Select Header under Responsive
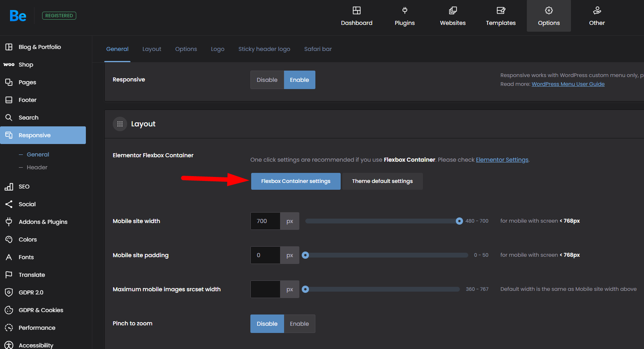 (x=37, y=167)
